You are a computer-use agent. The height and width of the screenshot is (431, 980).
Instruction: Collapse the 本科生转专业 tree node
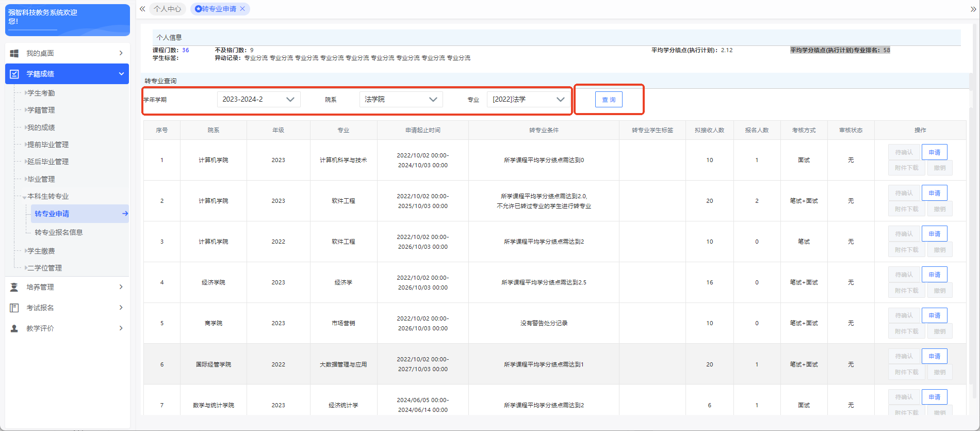25,197
